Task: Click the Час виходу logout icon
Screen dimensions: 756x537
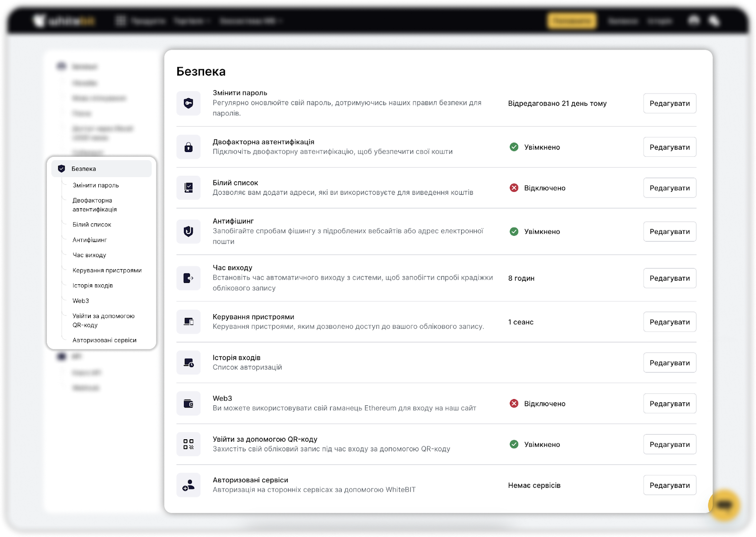Action: 189,278
